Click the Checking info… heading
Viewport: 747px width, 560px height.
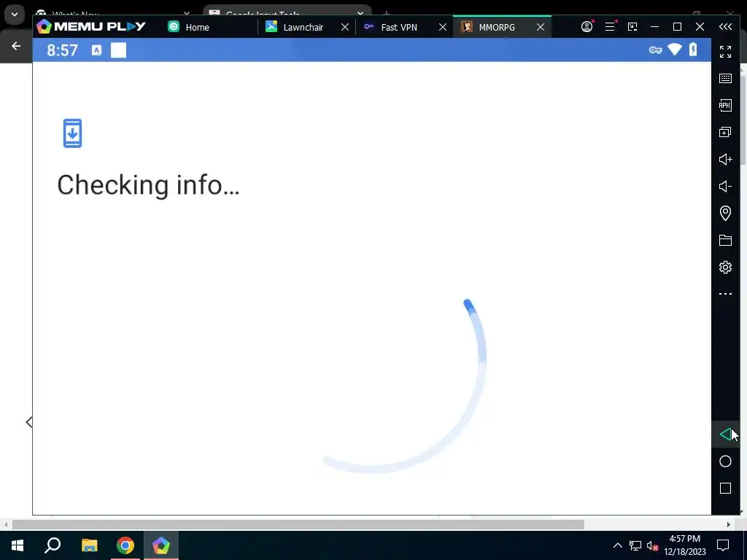[148, 184]
